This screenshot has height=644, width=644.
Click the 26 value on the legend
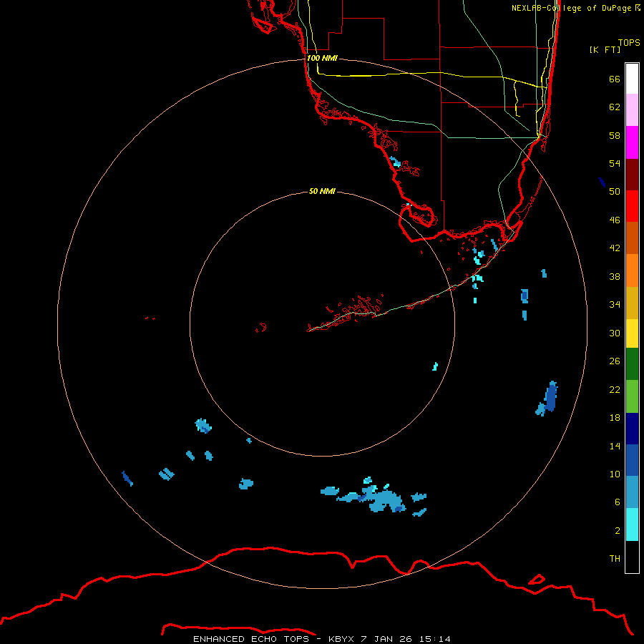[615, 361]
